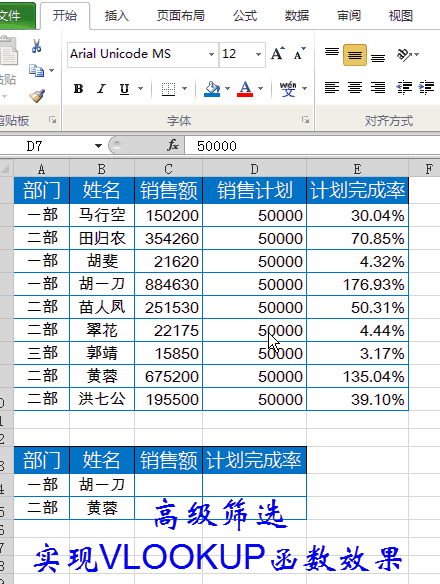Select sales cell 884630
440x584 pixels.
pos(168,284)
